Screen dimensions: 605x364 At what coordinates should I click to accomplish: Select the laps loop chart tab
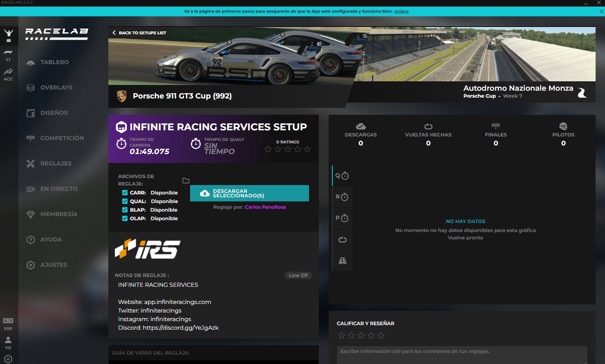(x=342, y=239)
